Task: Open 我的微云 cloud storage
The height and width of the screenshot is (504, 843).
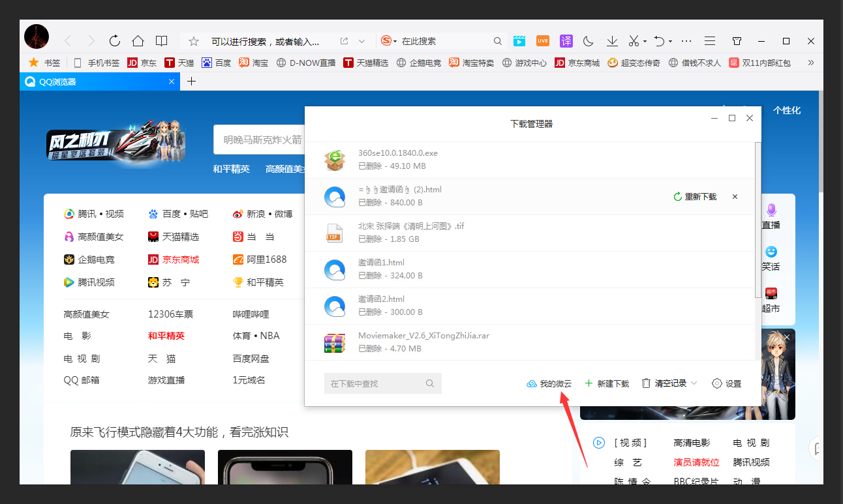Action: (x=549, y=383)
